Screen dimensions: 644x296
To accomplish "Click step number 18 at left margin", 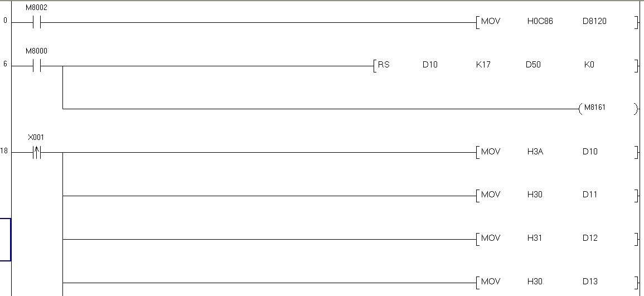I will pyautogui.click(x=4, y=152).
